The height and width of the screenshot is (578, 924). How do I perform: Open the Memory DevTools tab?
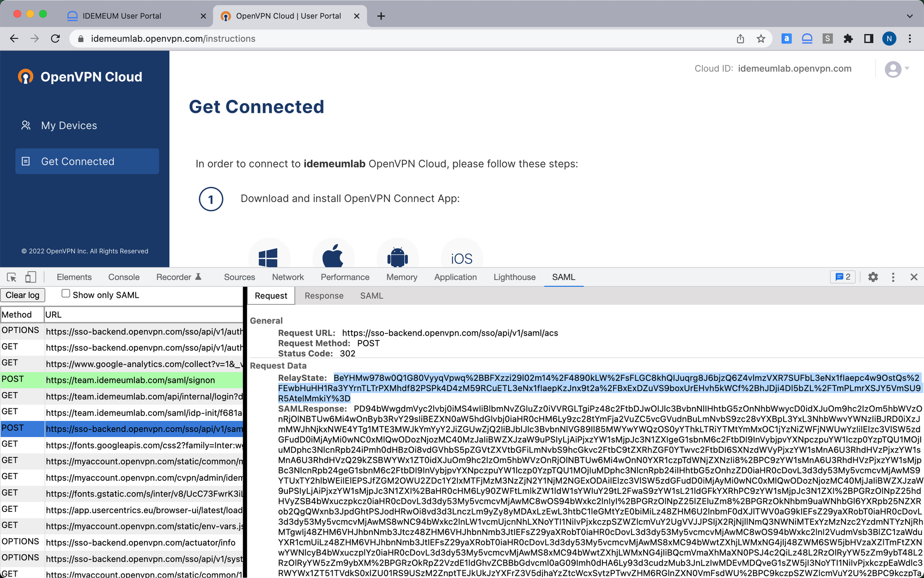coord(402,277)
